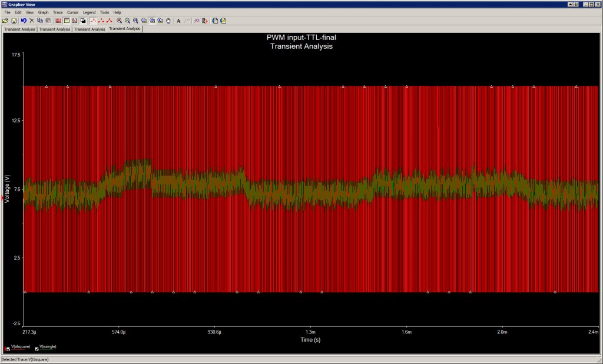Click the Selected Trace status bar text

tap(25, 360)
